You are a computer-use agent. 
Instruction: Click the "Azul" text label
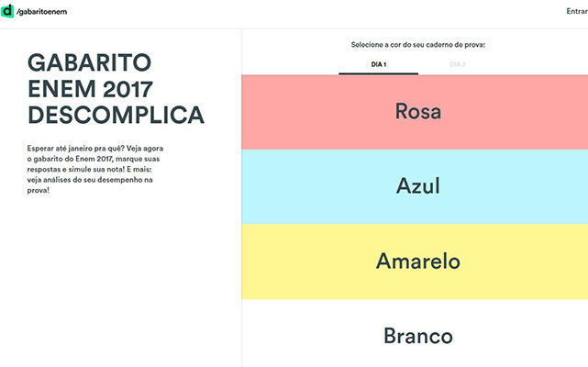point(417,185)
